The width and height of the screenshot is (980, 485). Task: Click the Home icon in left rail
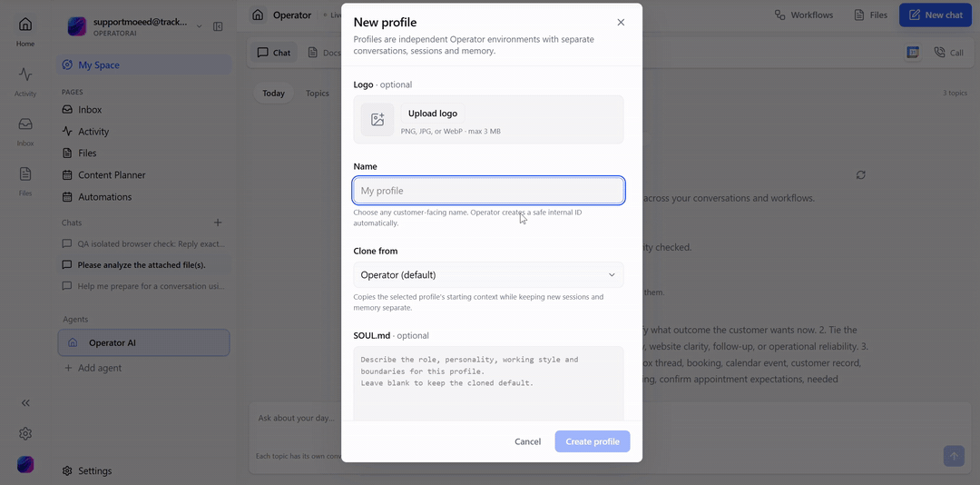point(25,25)
